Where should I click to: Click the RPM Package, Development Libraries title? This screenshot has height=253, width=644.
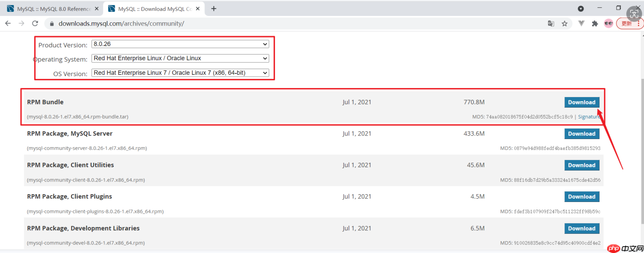(83, 228)
